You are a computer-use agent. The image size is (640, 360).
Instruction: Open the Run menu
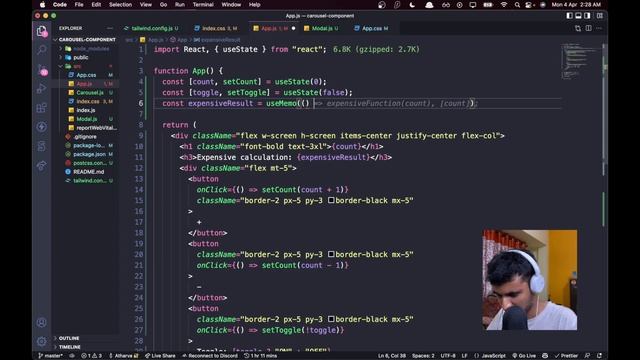pos(180,4)
